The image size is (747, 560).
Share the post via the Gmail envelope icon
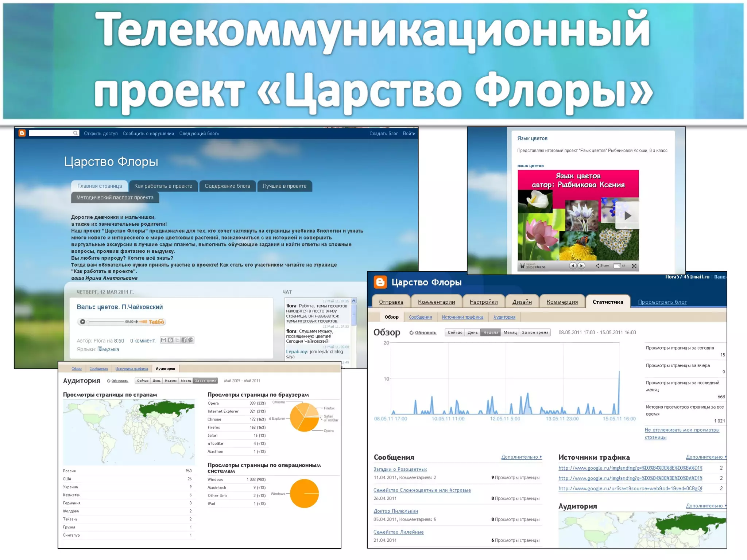coord(163,340)
